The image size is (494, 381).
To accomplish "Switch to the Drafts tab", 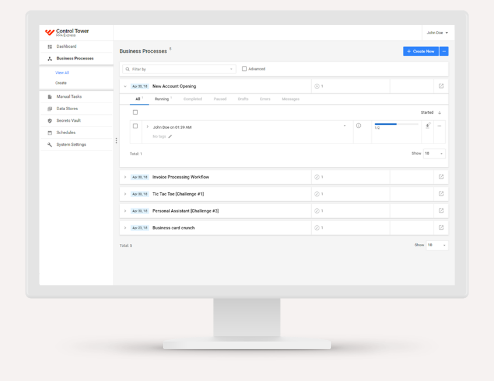I will click(x=243, y=99).
